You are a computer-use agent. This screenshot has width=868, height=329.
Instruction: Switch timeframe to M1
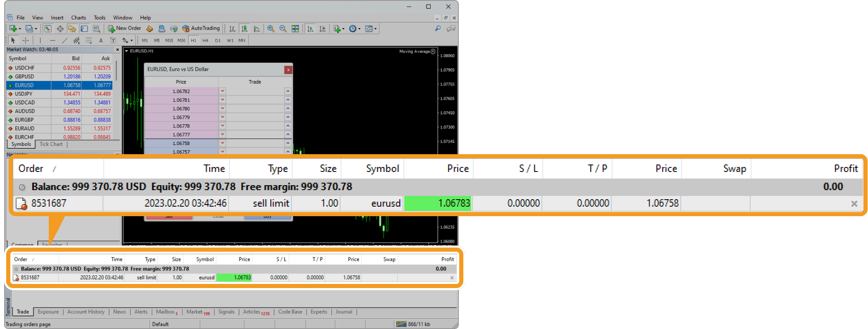tap(145, 41)
